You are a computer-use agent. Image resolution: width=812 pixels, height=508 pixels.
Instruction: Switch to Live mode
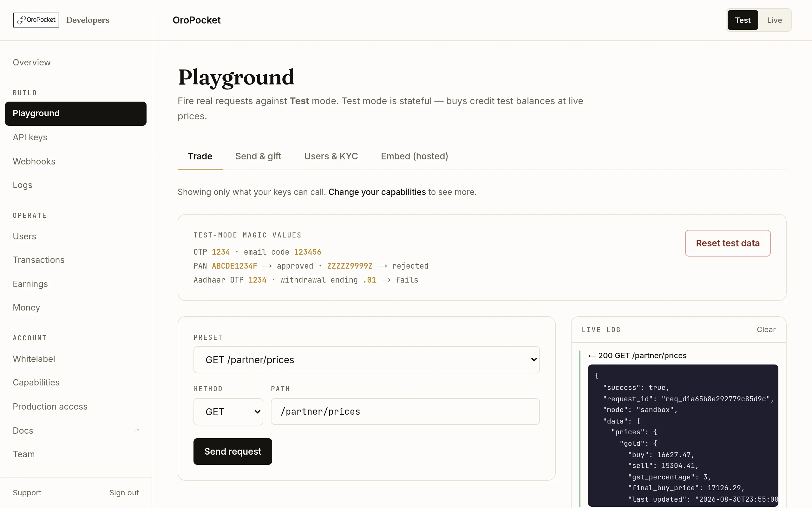point(775,20)
